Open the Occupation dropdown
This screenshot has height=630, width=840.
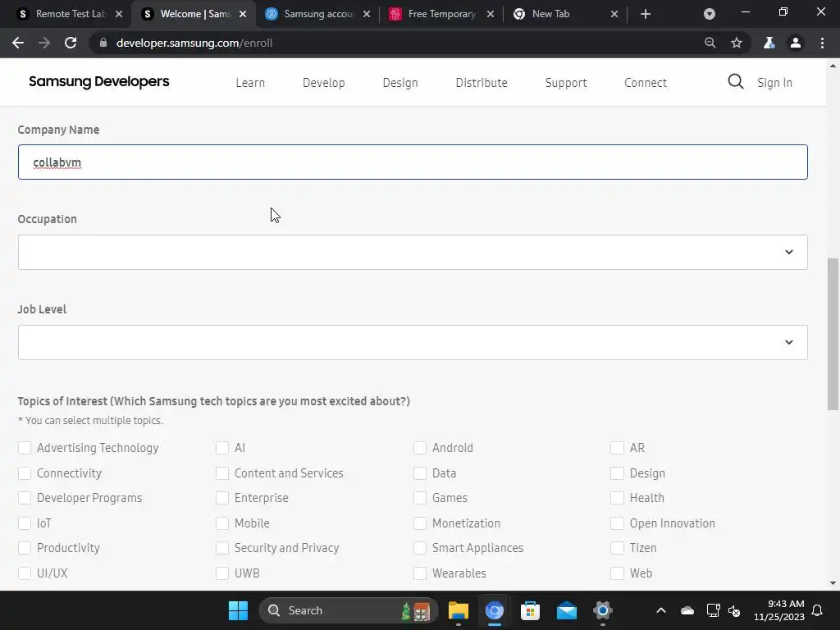point(413,253)
